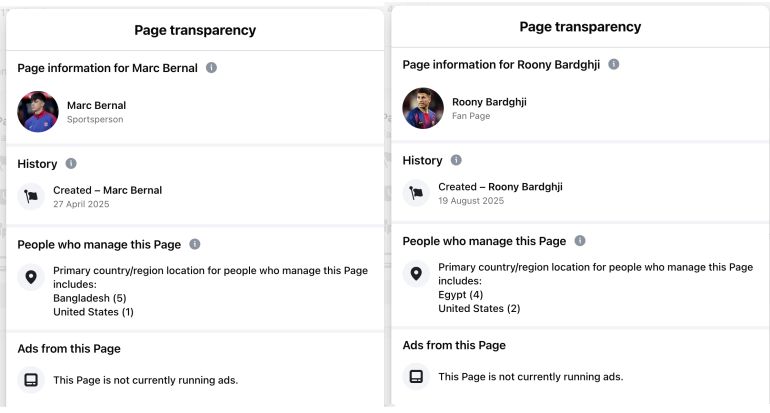
Task: Click info icon beside Marc Bernal page information
Action: [x=211, y=68]
